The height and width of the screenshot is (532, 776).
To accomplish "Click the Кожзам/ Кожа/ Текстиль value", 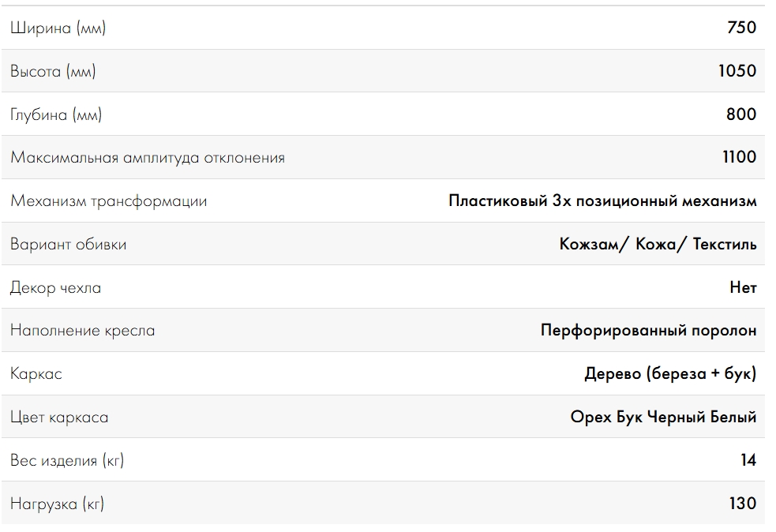I will coord(658,244).
